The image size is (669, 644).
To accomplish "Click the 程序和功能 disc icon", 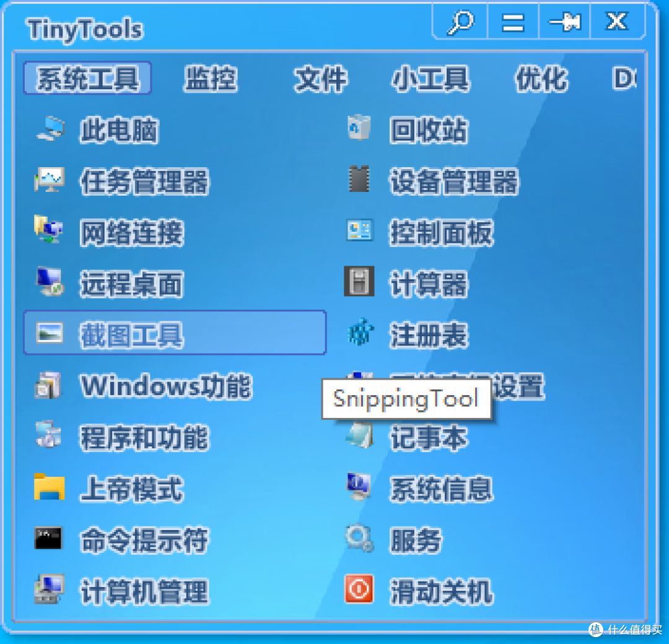I will coord(49,434).
